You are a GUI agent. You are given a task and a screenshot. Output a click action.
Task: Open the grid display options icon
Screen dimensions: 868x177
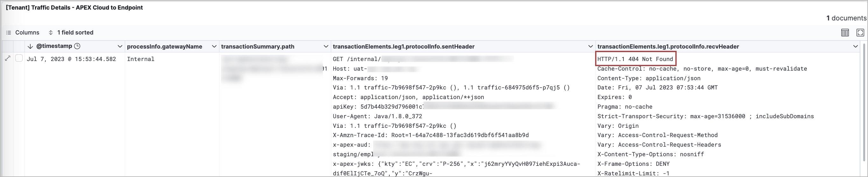(845, 32)
